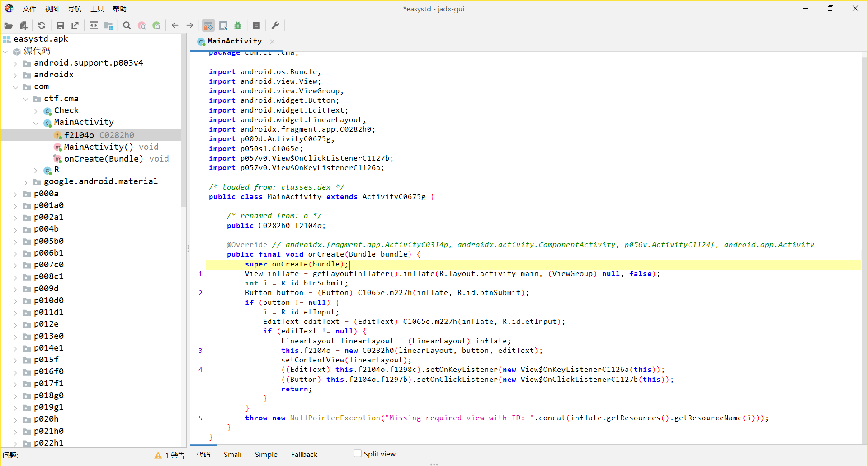Reload the project via refresh icon
Viewport: 868px width, 466px height.
(x=42, y=26)
